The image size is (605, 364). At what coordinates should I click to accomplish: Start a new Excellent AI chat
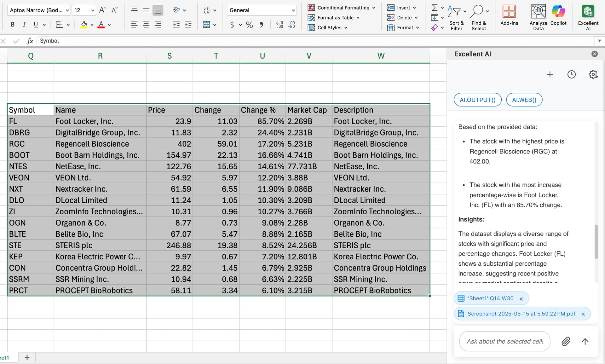(x=550, y=74)
